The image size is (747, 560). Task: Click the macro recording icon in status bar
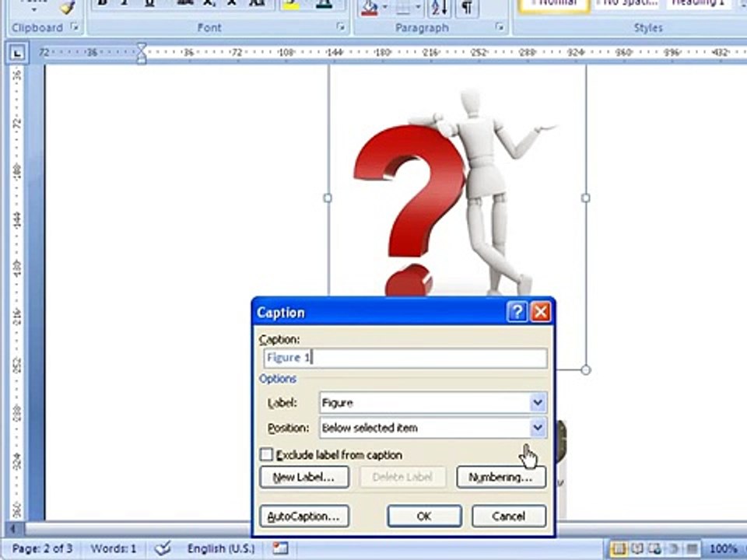[281, 548]
